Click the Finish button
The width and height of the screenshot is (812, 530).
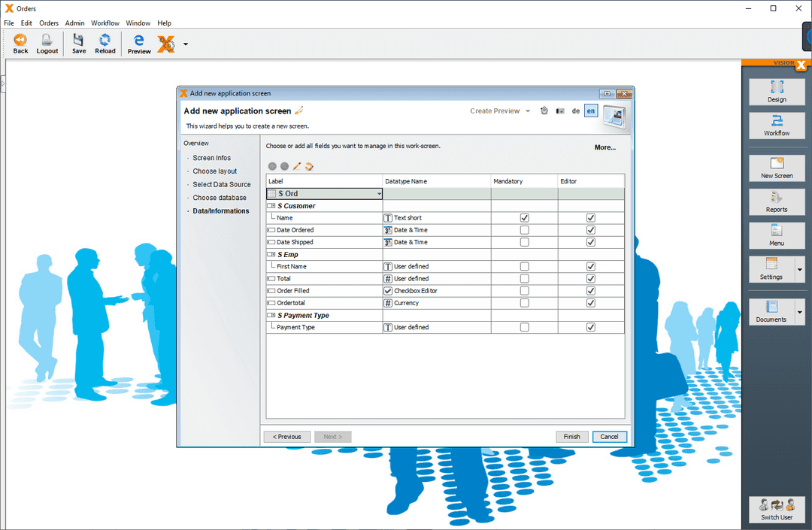coord(571,437)
